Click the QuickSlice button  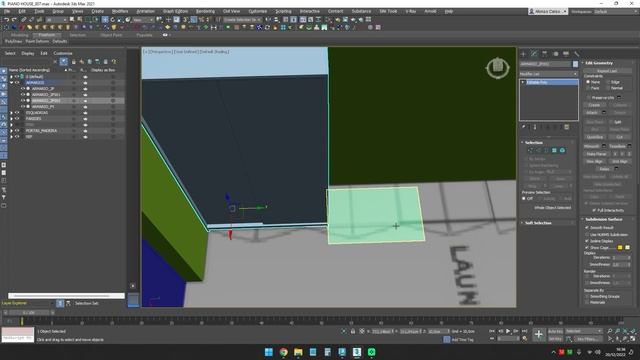point(595,137)
